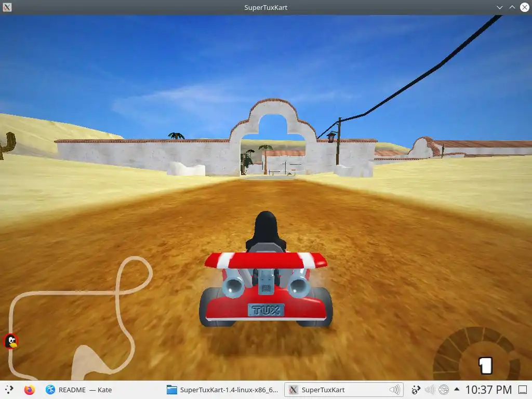Launch Firefox from the taskbar

point(30,390)
